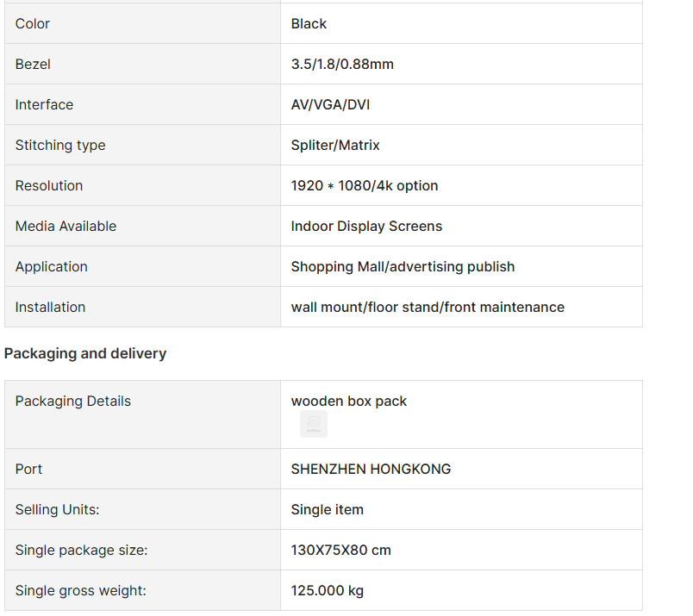The width and height of the screenshot is (693, 616).
Task: Click the packaging photo placeholder thumbnail
Action: coord(314,423)
